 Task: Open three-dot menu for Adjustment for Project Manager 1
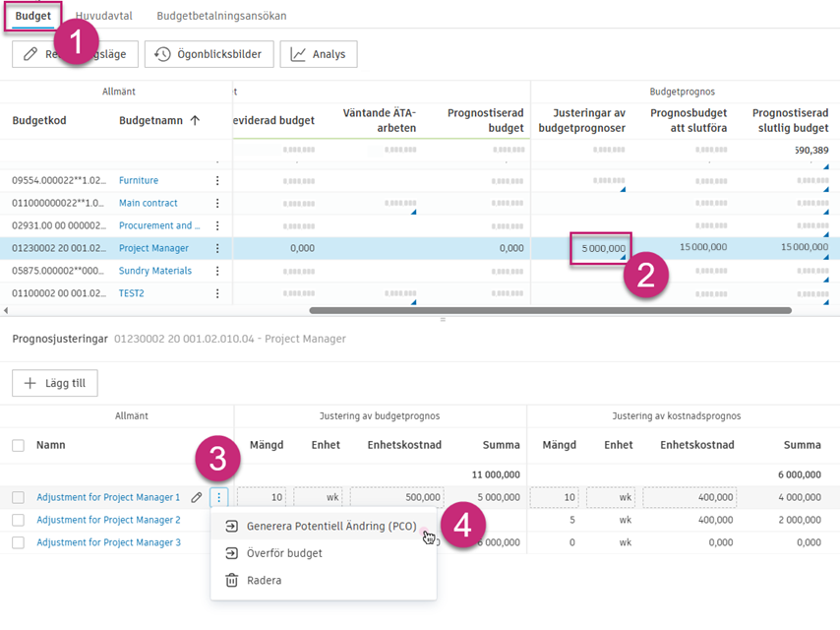[218, 498]
